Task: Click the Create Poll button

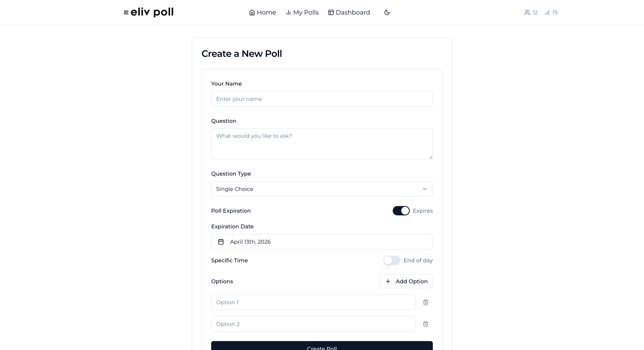Action: (x=322, y=346)
